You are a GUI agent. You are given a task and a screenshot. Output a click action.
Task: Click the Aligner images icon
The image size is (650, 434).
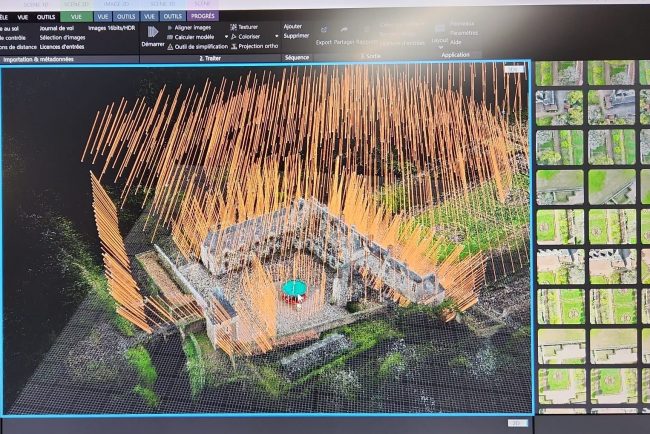[x=170, y=28]
